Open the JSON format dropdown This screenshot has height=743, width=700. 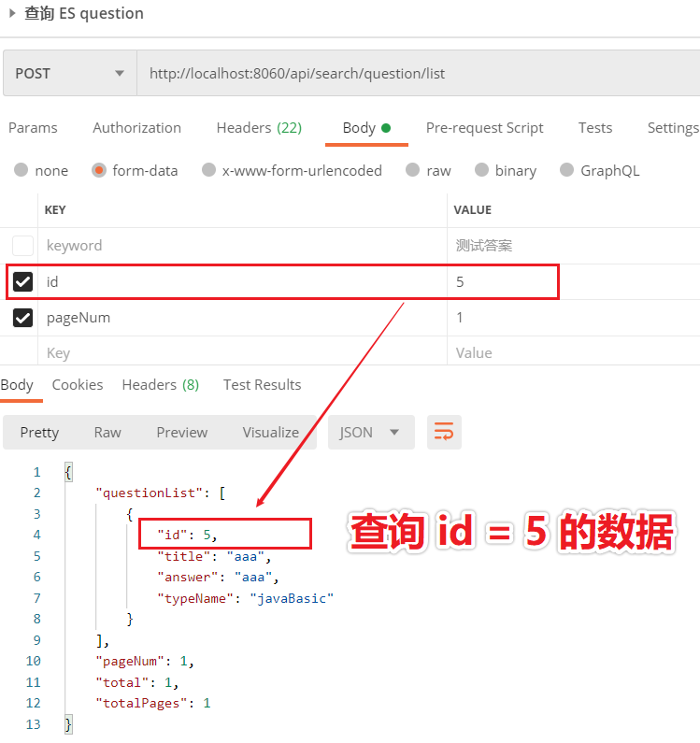tap(371, 432)
